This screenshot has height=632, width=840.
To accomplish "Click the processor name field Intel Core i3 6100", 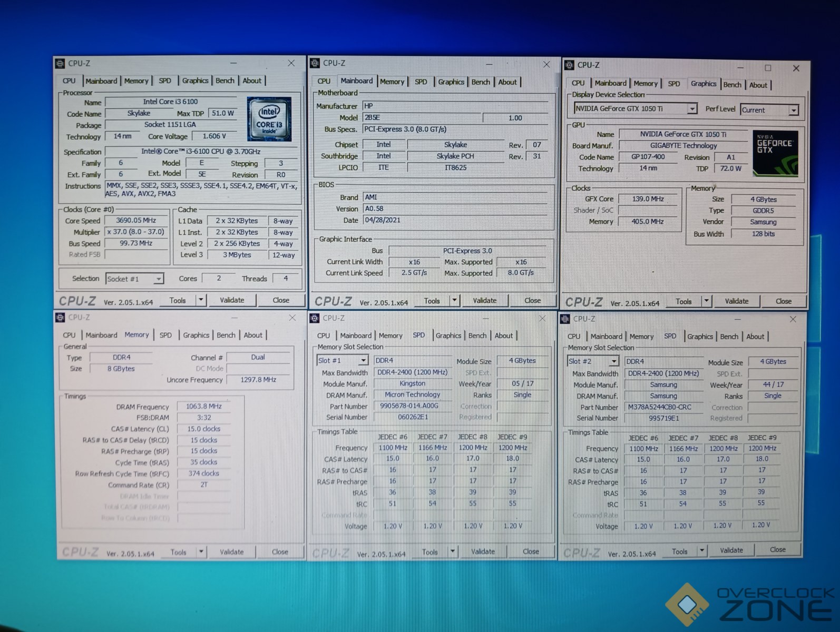I will tap(170, 102).
